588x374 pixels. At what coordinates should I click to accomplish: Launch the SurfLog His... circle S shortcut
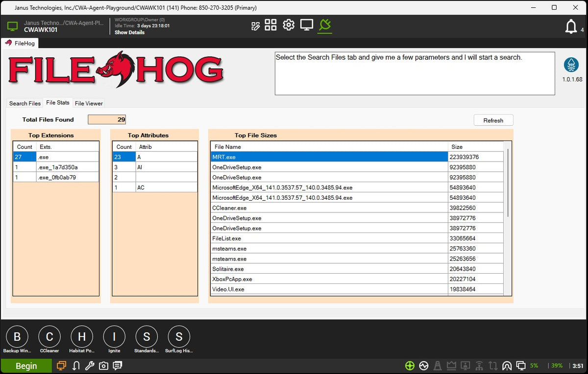pos(179,337)
